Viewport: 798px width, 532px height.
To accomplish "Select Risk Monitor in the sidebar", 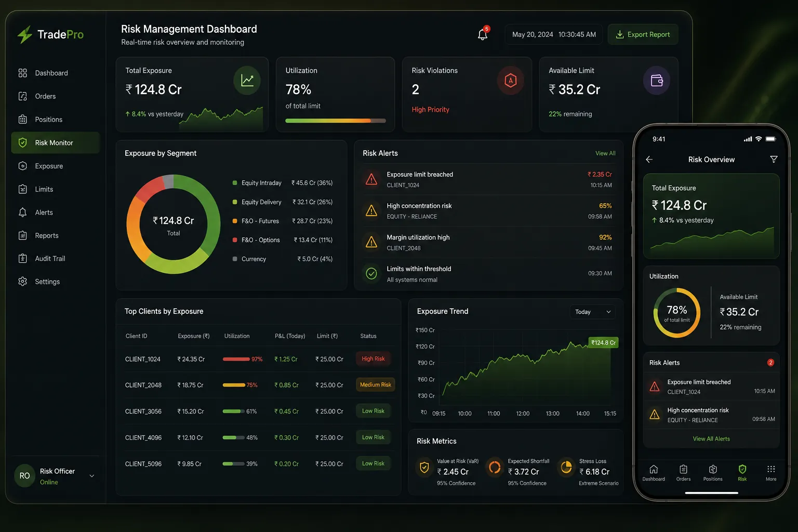I will tap(56, 142).
